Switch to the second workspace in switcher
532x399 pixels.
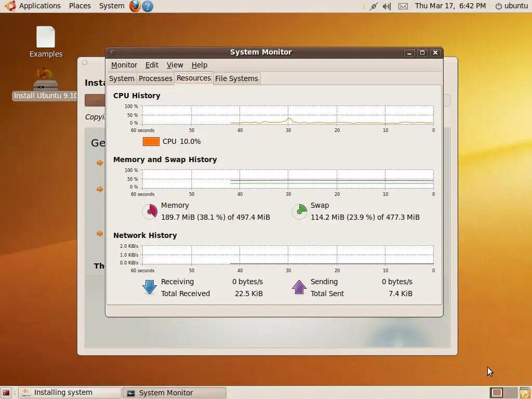tap(511, 393)
